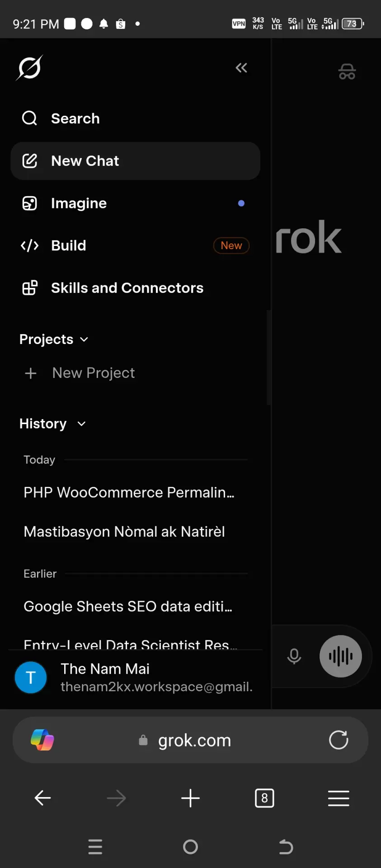This screenshot has height=868, width=381.
Task: Go back in browser
Action: pos(43,798)
